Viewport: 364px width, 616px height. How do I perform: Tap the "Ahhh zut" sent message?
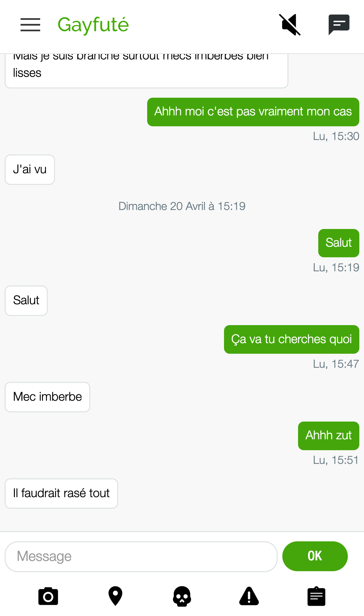[329, 436]
